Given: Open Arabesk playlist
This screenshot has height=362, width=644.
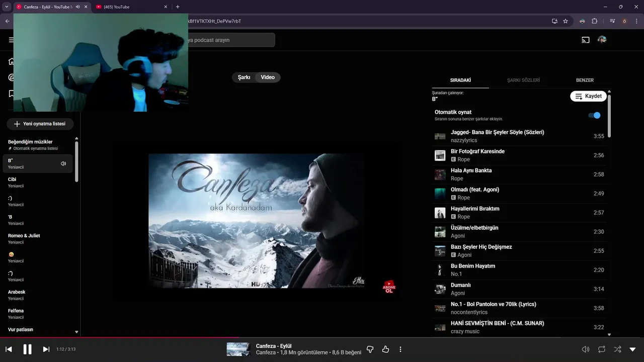Looking at the screenshot, I should pos(38,295).
